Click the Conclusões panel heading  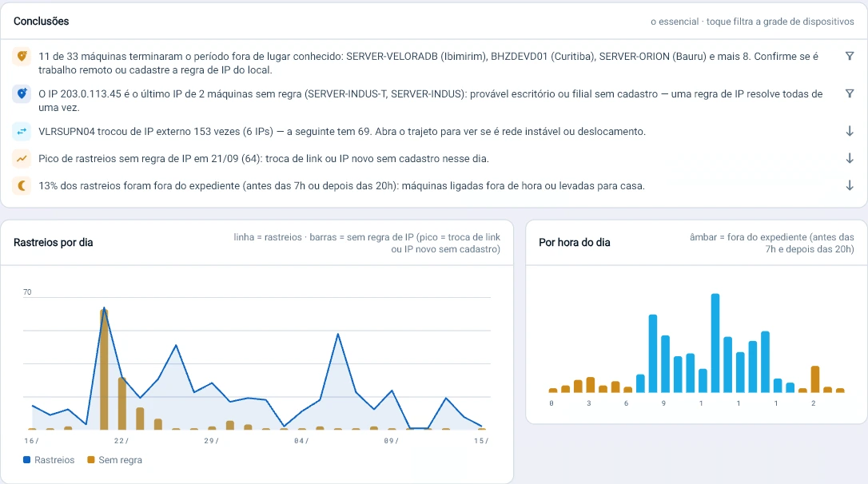tap(42, 22)
